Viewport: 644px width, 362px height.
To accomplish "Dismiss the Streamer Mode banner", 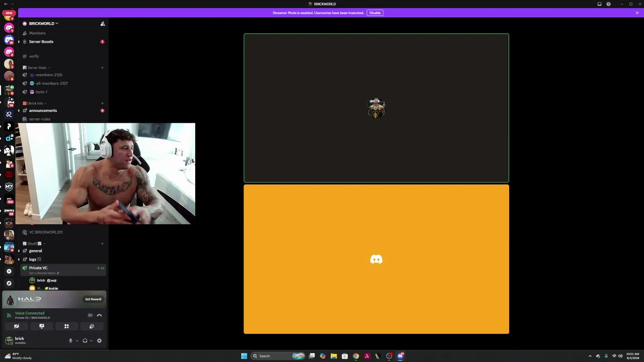I will (637, 13).
